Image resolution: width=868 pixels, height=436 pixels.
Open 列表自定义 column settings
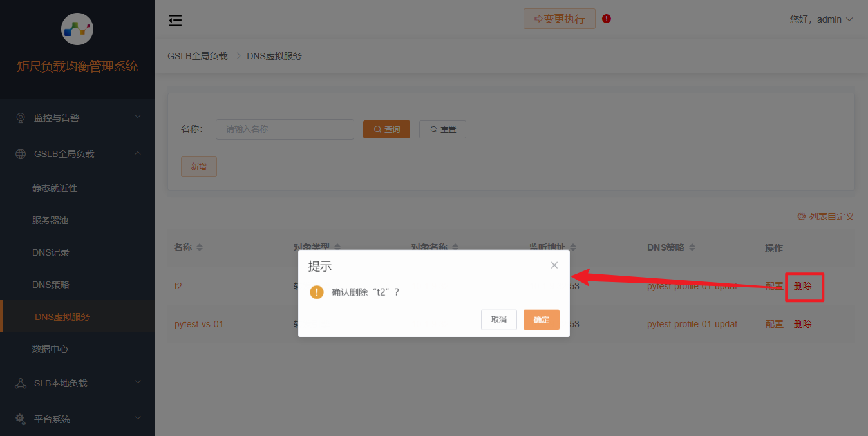tap(826, 216)
